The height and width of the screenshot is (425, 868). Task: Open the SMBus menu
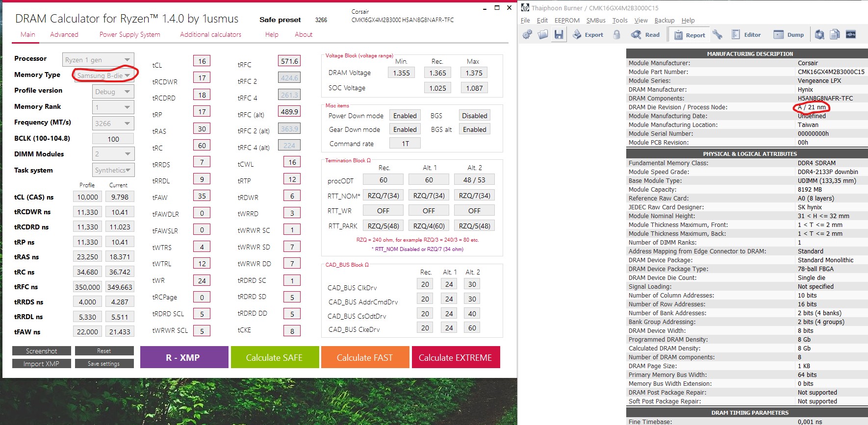coord(596,20)
